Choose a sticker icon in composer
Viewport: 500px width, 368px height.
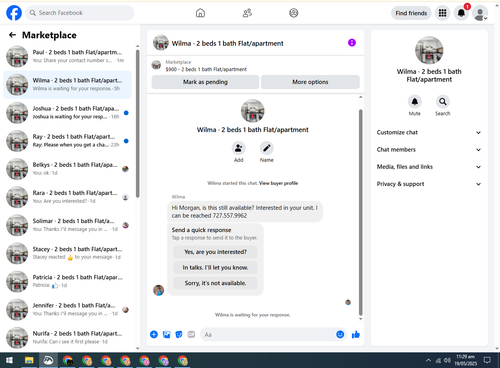click(179, 334)
